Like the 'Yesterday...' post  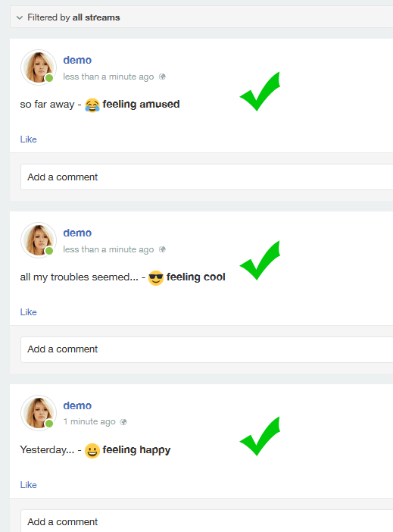[x=29, y=484]
